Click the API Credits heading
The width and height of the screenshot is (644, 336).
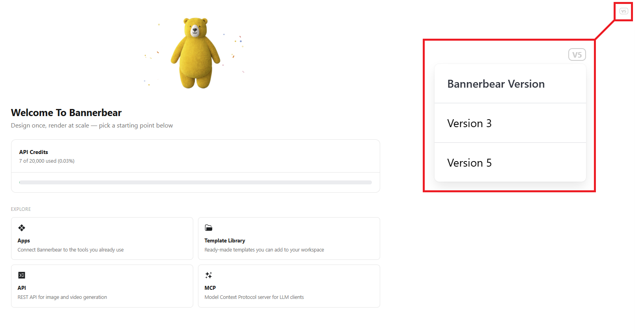[34, 152]
